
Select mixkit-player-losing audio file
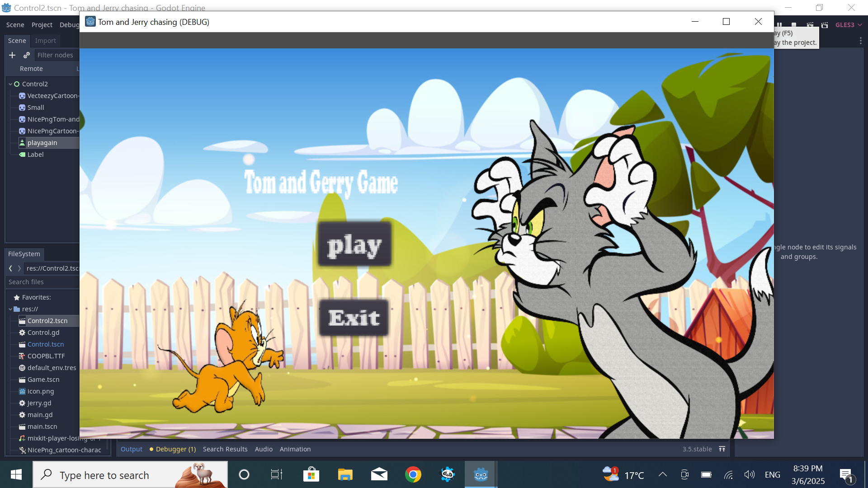[60, 438]
